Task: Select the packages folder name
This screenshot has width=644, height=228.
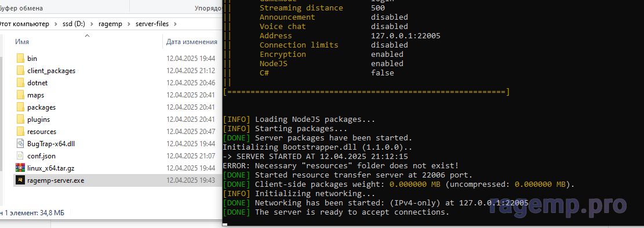Action: 42,107
